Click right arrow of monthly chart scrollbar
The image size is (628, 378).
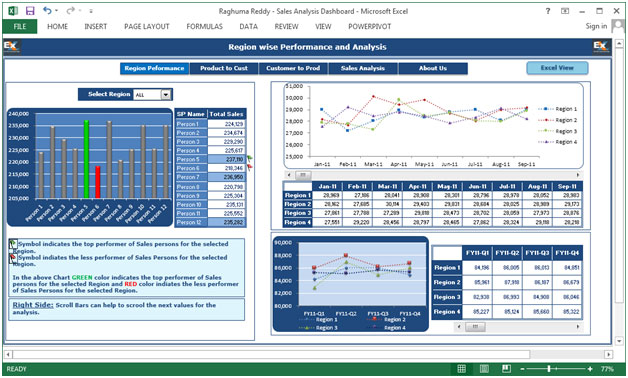point(578,175)
